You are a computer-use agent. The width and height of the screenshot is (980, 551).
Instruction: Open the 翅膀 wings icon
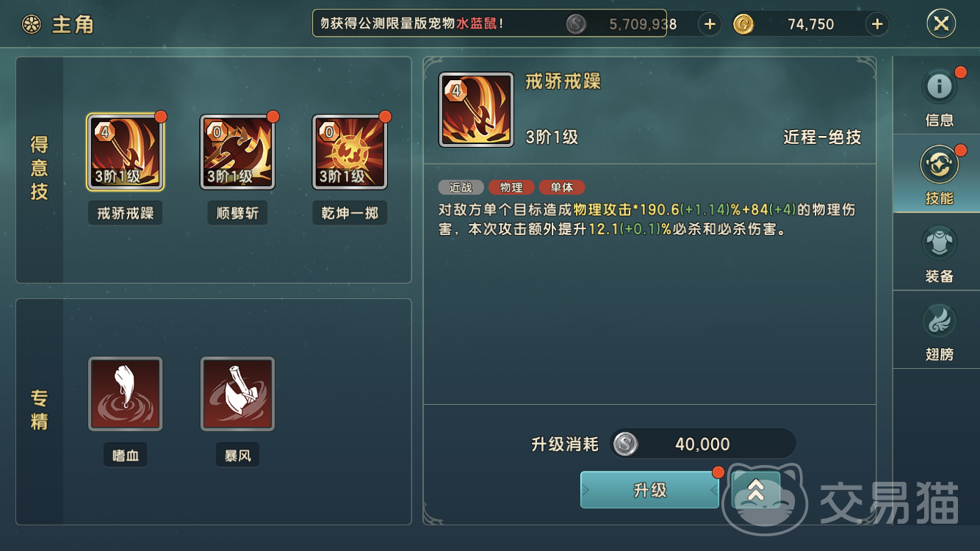[x=940, y=322]
